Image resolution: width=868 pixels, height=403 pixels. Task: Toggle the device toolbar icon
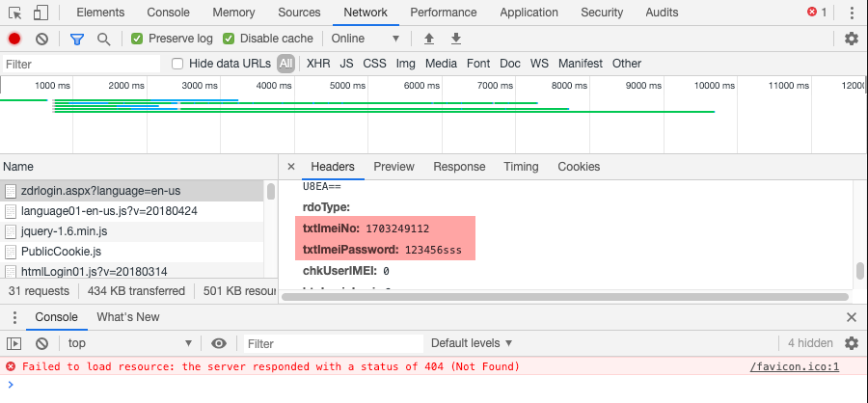[x=41, y=13]
